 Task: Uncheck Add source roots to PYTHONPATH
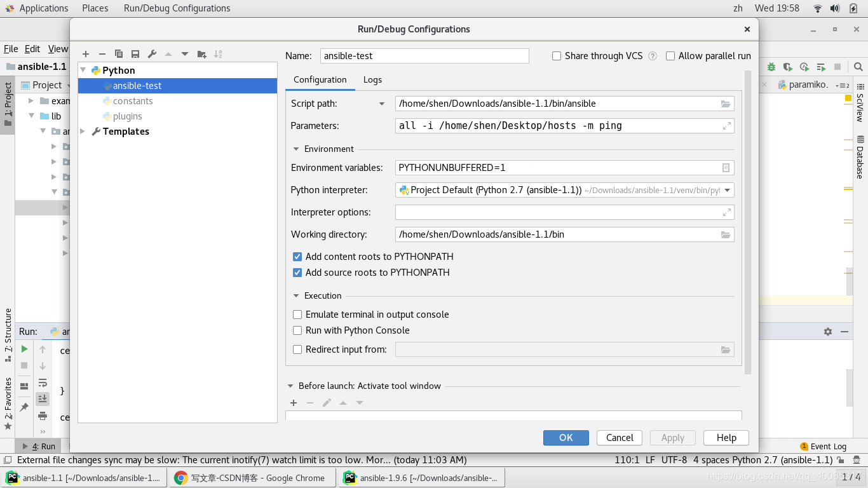[x=297, y=273]
